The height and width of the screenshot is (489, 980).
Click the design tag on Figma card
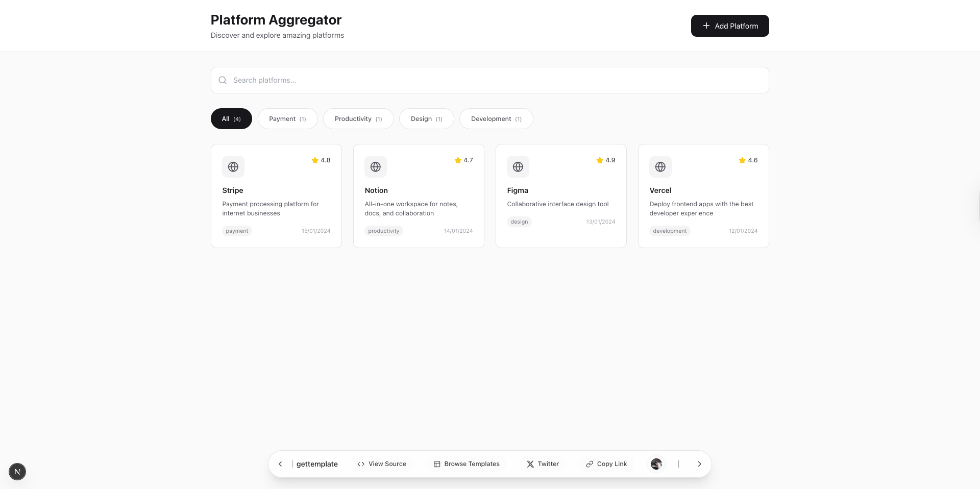519,222
